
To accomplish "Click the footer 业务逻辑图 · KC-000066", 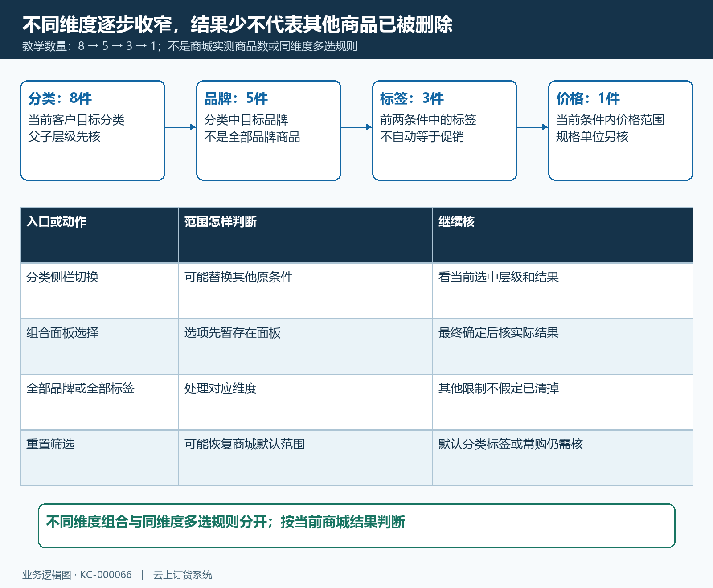I will click(77, 575).
